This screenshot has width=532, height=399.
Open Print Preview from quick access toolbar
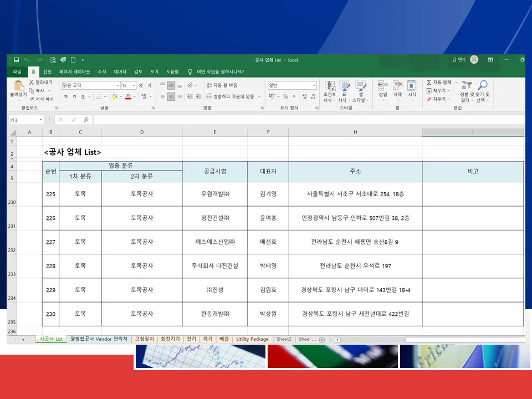click(x=53, y=60)
